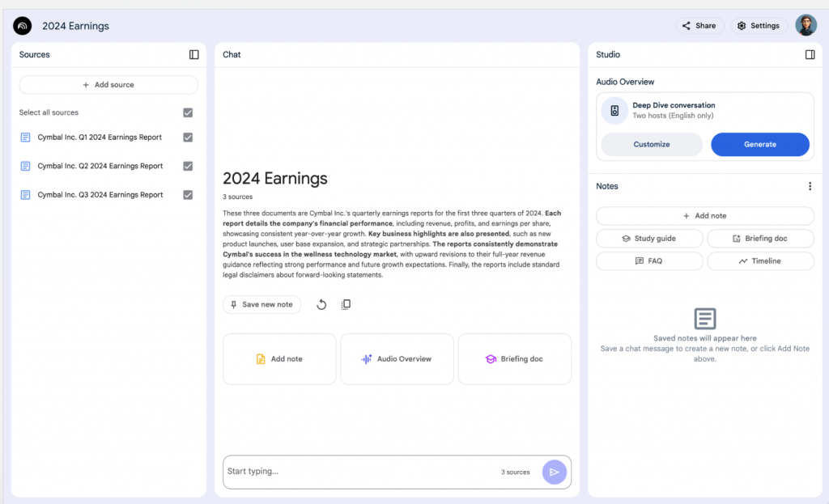Image resolution: width=829 pixels, height=504 pixels.
Task: Copy the notebook summary text
Action: pyautogui.click(x=346, y=303)
